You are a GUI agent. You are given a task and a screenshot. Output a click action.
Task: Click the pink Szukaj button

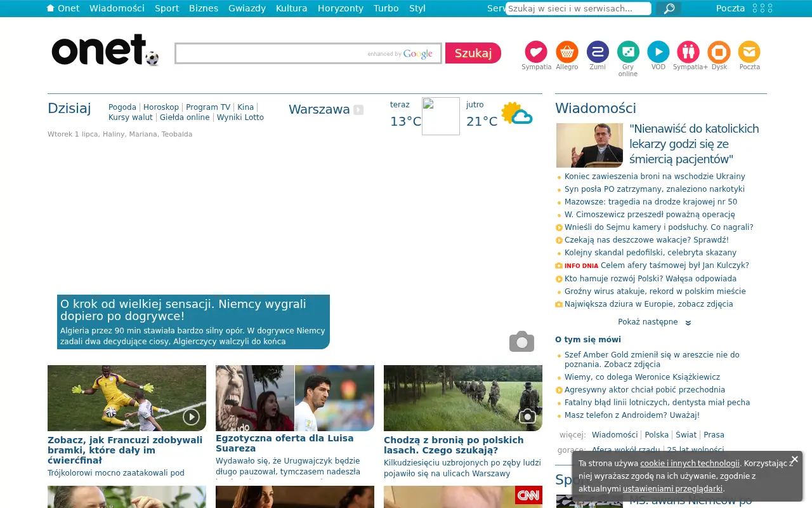[473, 53]
